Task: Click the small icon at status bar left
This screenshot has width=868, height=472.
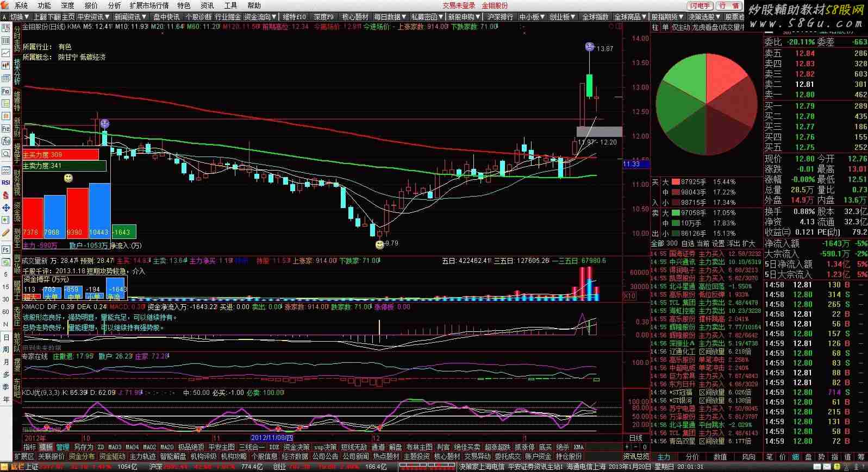Action: (5, 467)
